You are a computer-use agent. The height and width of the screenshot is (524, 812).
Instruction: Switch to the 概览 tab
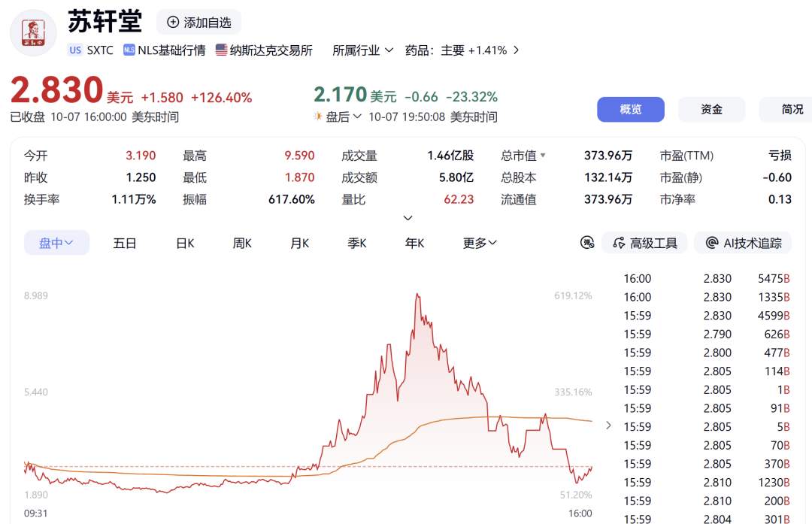point(630,109)
